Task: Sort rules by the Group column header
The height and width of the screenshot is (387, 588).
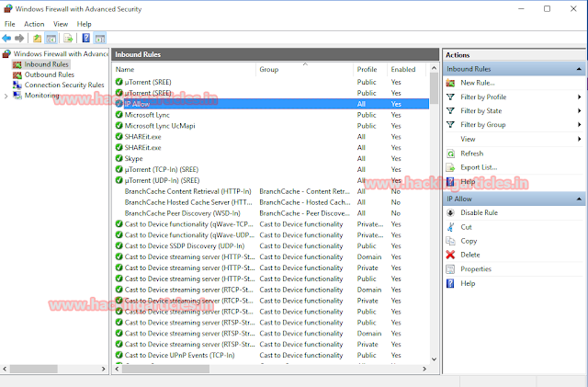Action: [x=305, y=70]
